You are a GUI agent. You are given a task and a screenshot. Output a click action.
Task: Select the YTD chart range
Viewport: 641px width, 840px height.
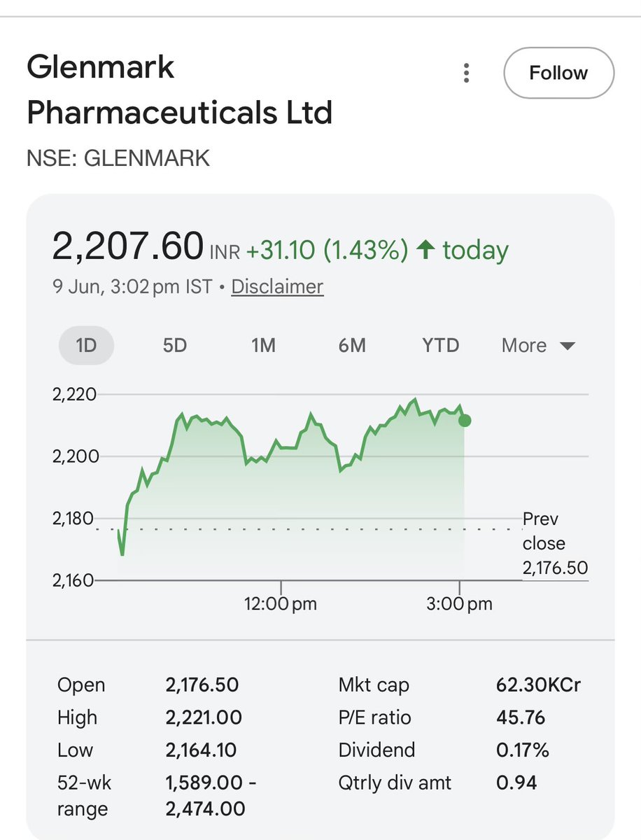(441, 345)
